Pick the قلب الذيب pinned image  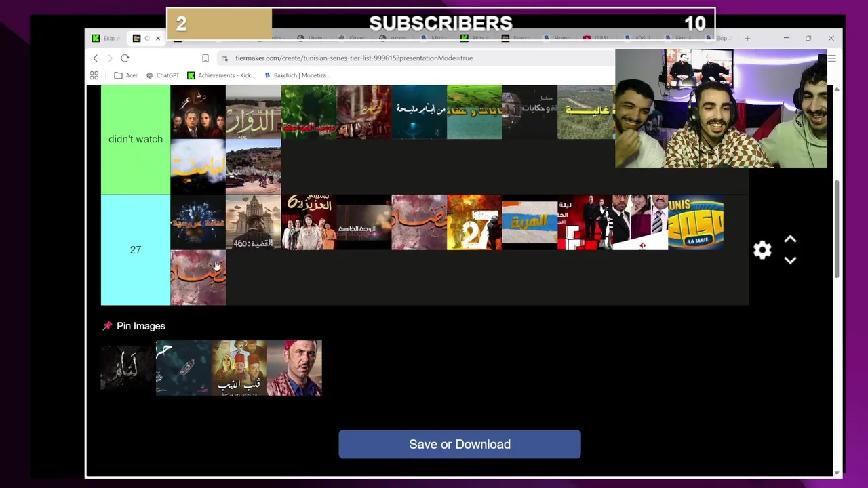(x=239, y=368)
